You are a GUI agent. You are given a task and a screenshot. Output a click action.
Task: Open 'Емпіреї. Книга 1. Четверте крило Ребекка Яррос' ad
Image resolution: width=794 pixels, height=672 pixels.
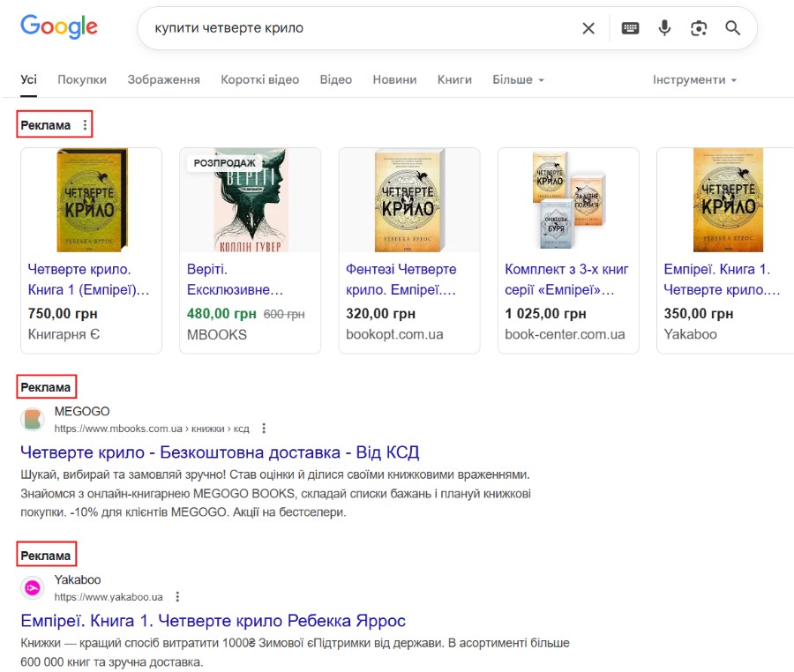point(213,620)
